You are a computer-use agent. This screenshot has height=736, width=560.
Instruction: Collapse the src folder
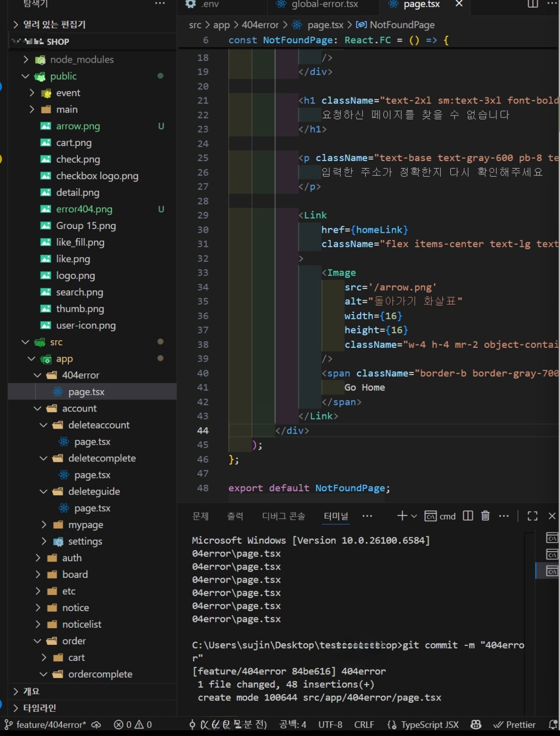tap(56, 342)
